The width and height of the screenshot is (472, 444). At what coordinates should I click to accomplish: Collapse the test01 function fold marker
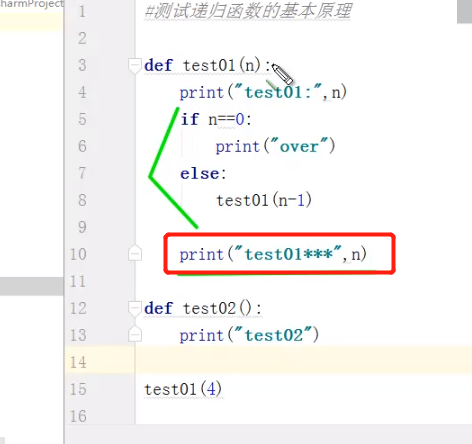pyautogui.click(x=135, y=65)
